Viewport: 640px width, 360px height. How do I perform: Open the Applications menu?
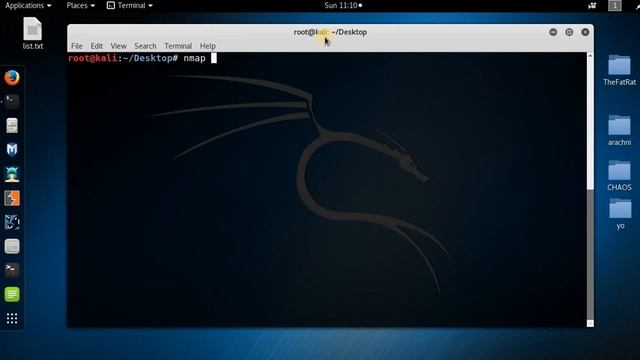tap(28, 5)
